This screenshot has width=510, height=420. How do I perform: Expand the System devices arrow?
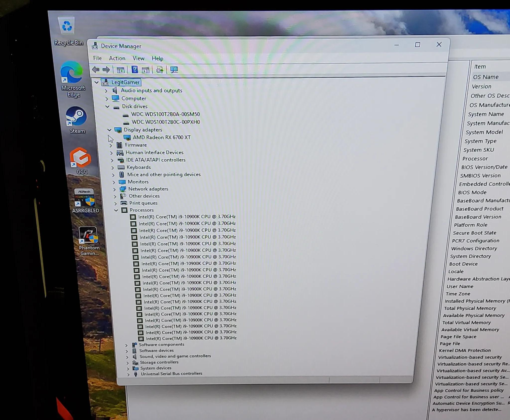point(128,368)
